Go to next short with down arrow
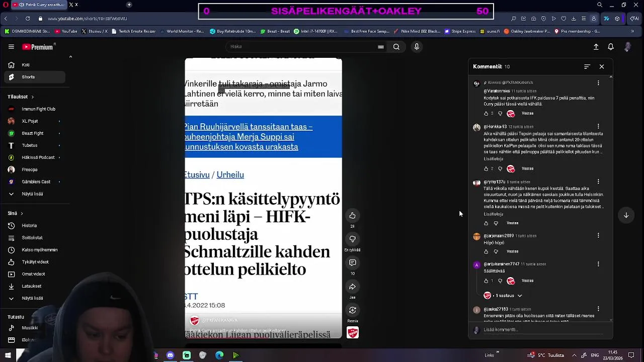 626,215
